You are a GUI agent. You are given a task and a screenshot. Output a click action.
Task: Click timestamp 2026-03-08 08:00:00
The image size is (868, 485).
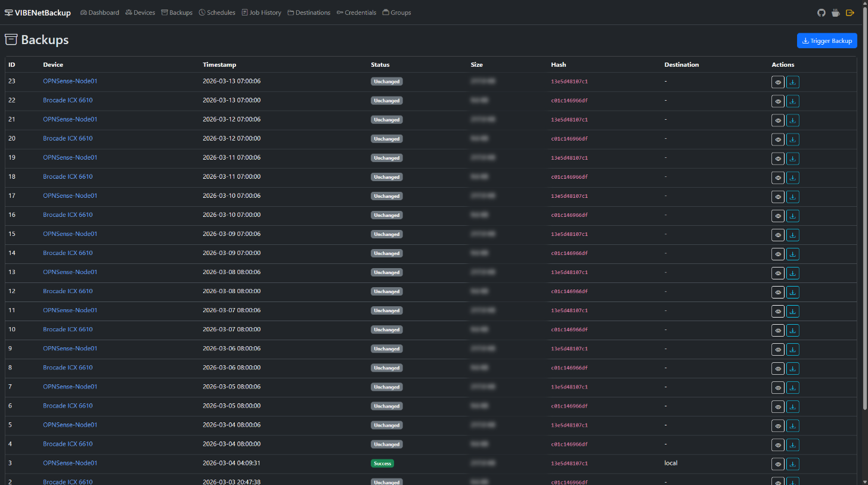(231, 291)
